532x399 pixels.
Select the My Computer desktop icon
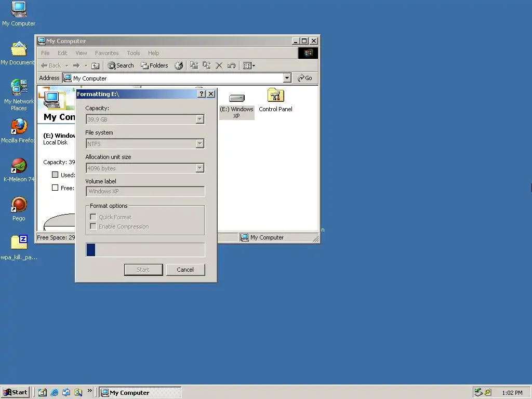point(19,14)
